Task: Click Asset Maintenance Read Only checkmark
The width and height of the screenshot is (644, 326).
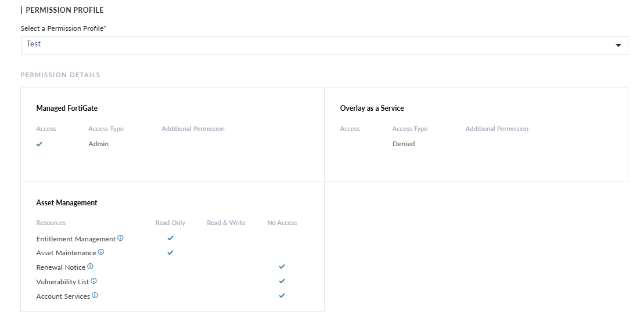Action: (170, 253)
